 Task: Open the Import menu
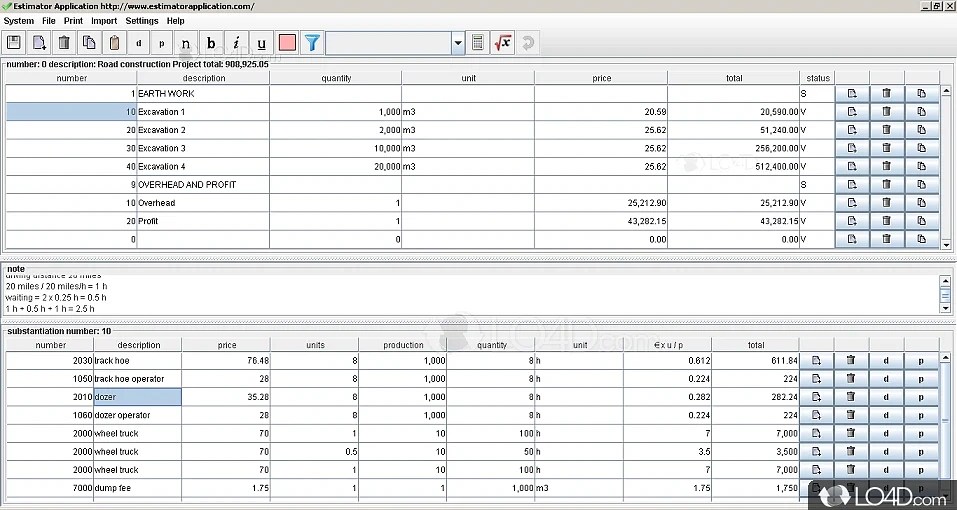(104, 21)
